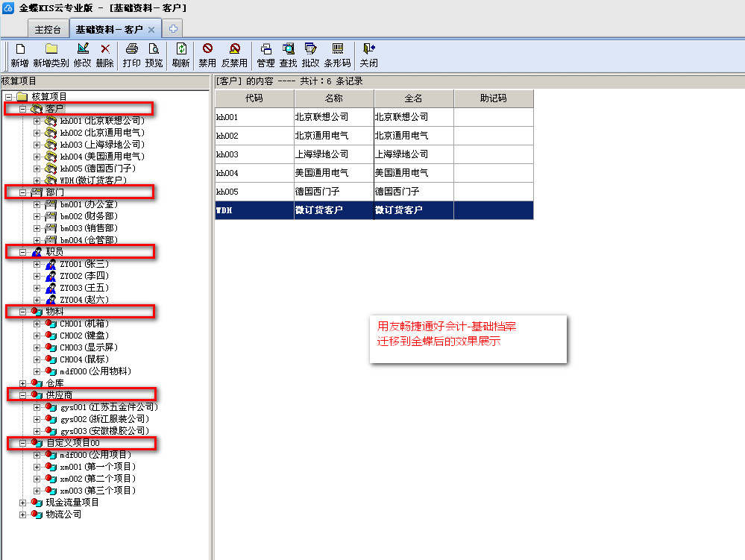Switch to the 主控台 tab
Screen dimensions: 745x560
[x=48, y=29]
